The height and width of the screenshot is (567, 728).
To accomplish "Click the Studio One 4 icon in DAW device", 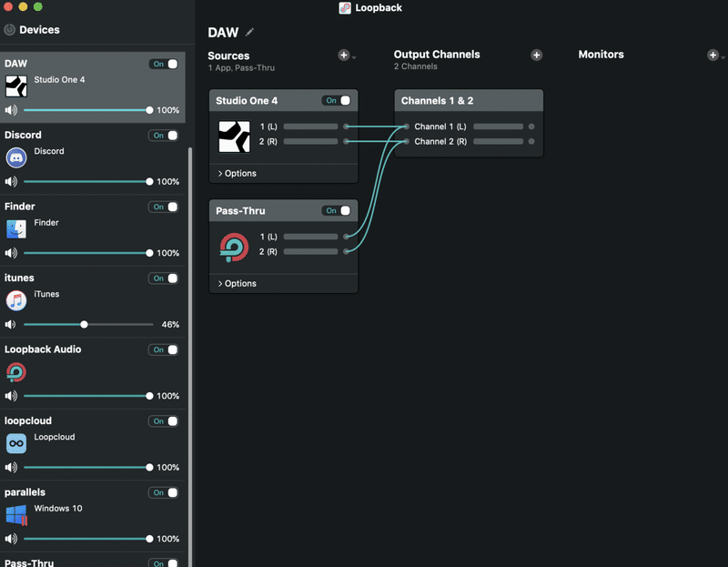I will (x=16, y=86).
